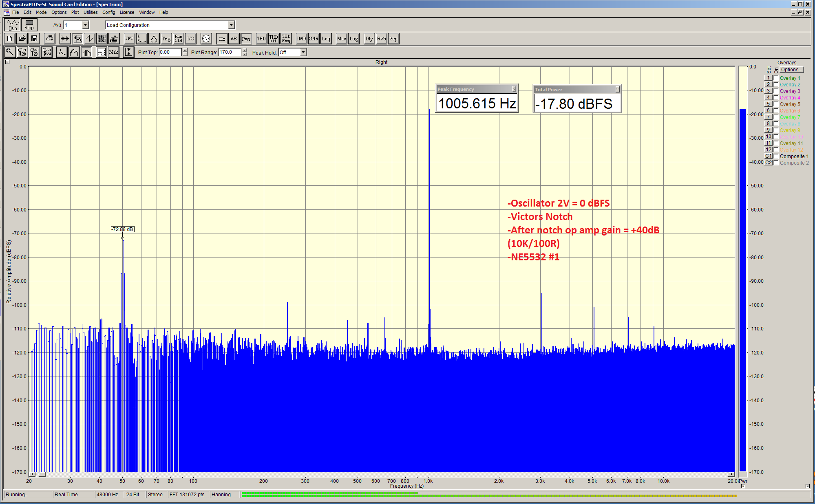This screenshot has height=504, width=815.
Task: Click the Plot Range spinner arrows
Action: pos(245,52)
